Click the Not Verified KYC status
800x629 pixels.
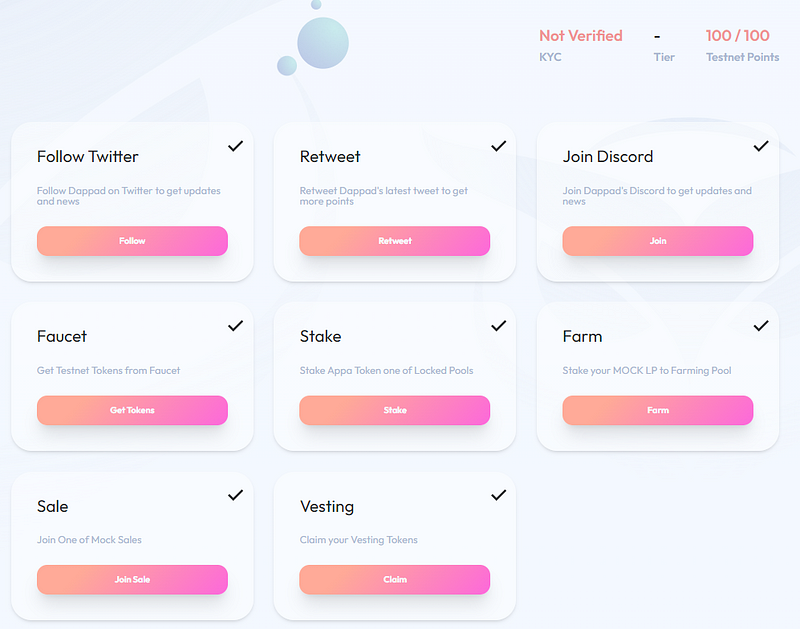[x=581, y=36]
